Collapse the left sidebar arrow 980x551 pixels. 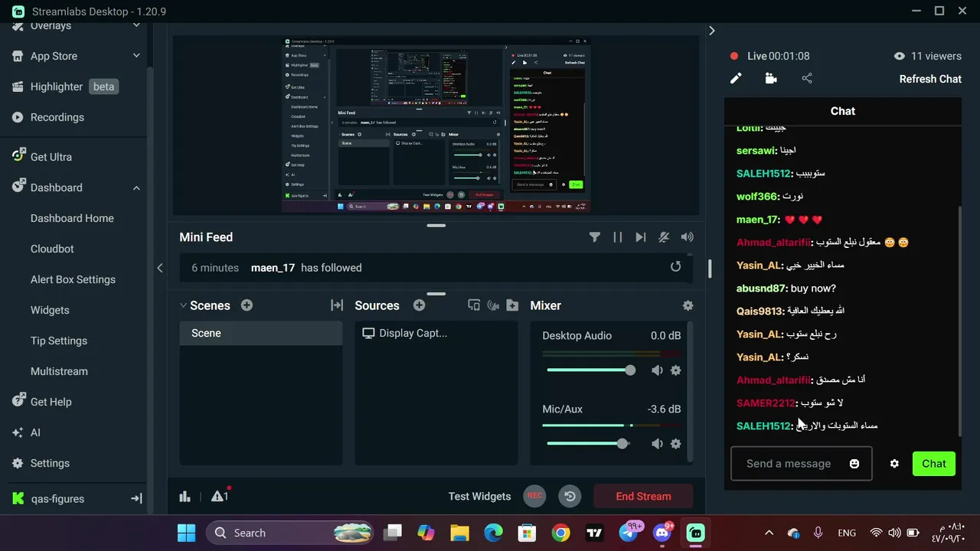click(x=159, y=267)
